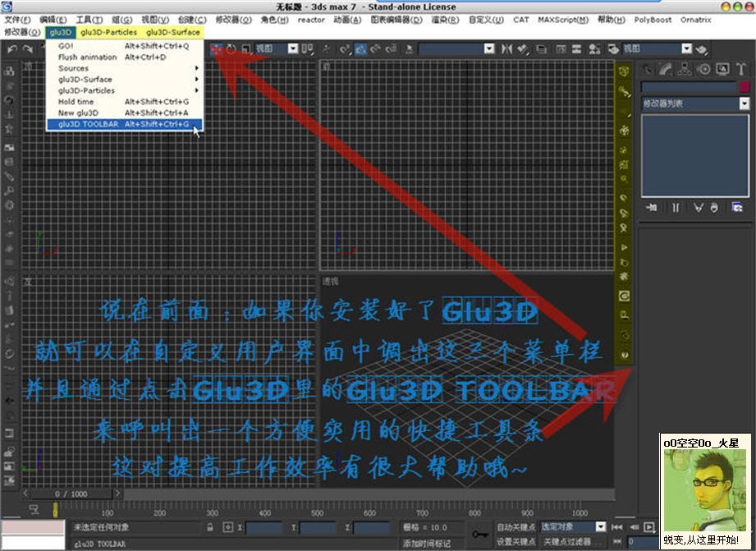Switch to the Hierarchy command panel tab
756x551 pixels.
tap(684, 70)
